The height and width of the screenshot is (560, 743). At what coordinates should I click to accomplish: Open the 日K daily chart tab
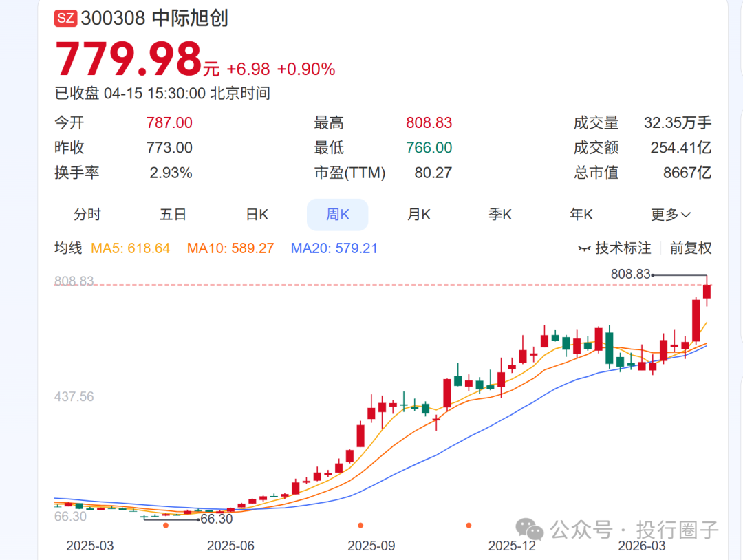pyautogui.click(x=256, y=214)
